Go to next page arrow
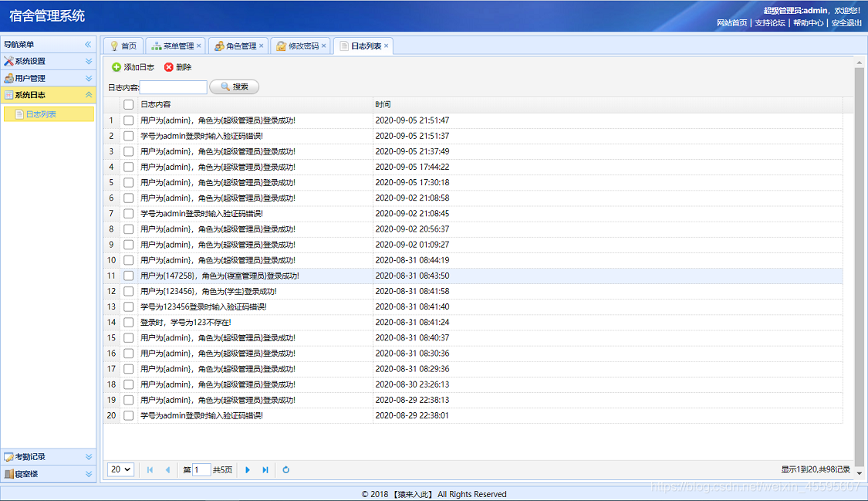The image size is (868, 501). pos(248,469)
